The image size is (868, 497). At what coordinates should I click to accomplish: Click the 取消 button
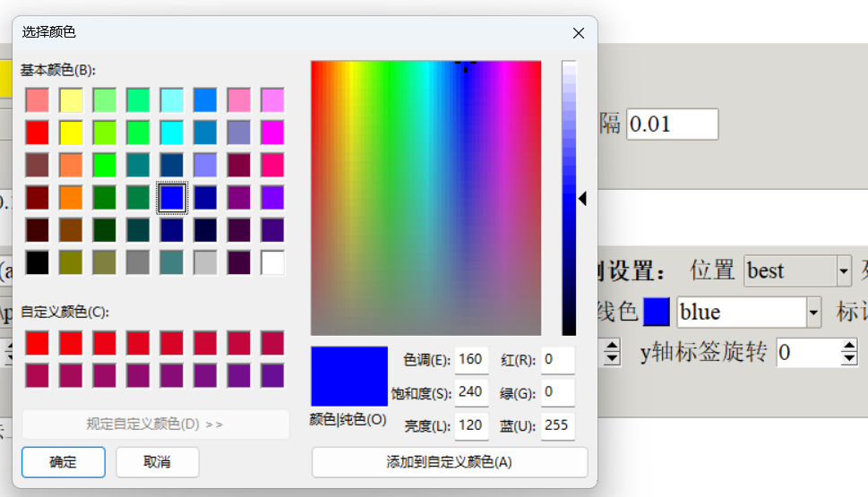tap(158, 461)
